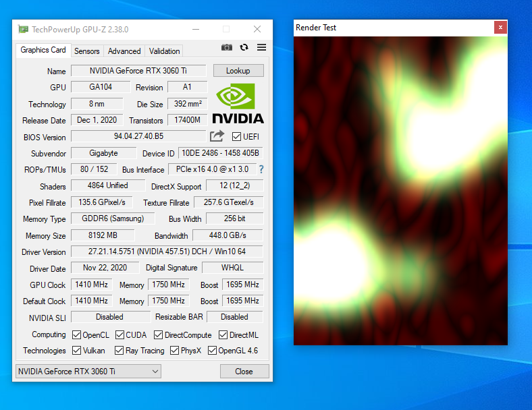This screenshot has width=532, height=410.
Task: Click the Lookup button
Action: click(238, 71)
